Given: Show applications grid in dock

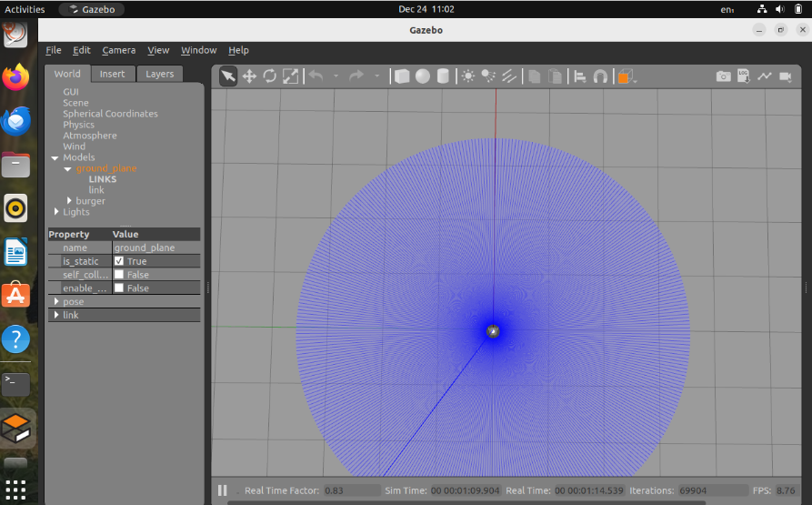Looking at the screenshot, I should (15, 489).
